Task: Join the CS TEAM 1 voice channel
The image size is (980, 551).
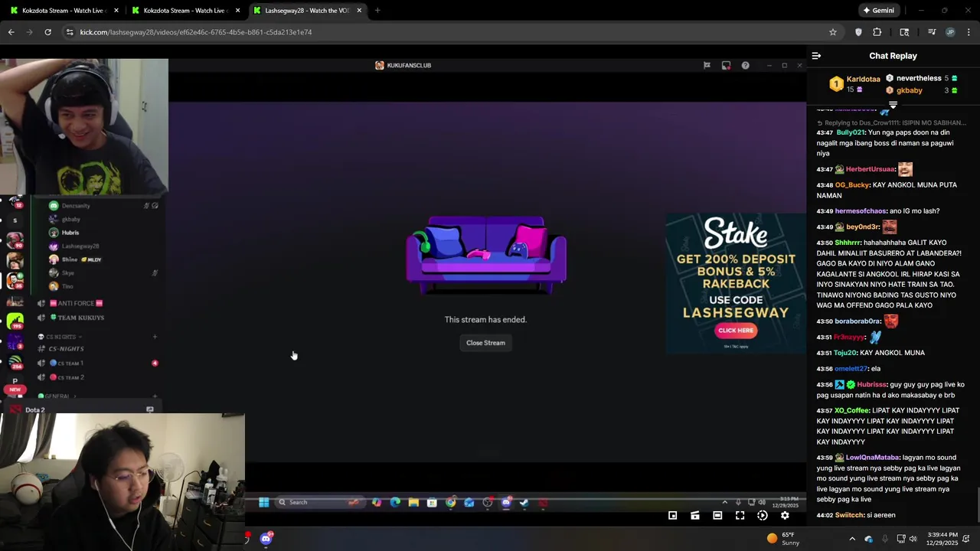Action: click(70, 364)
